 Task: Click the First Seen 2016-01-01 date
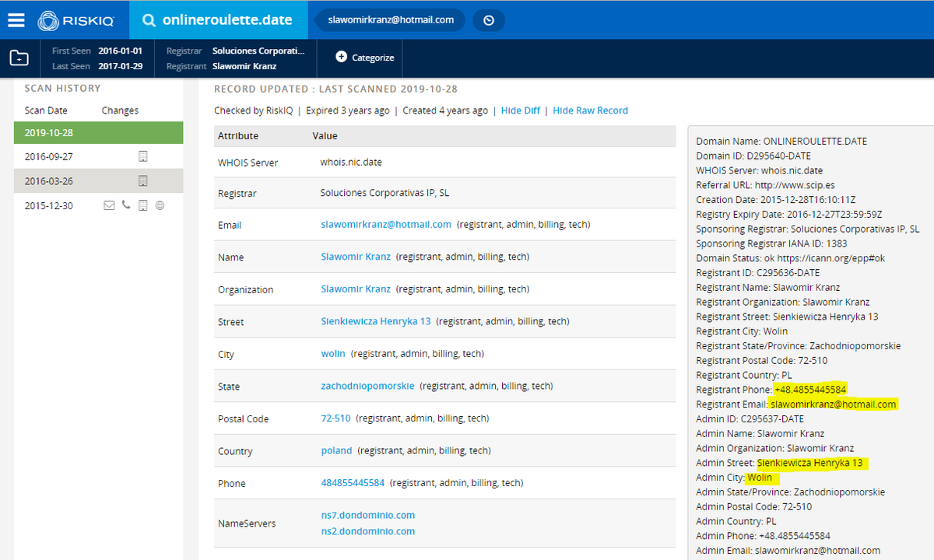click(121, 51)
